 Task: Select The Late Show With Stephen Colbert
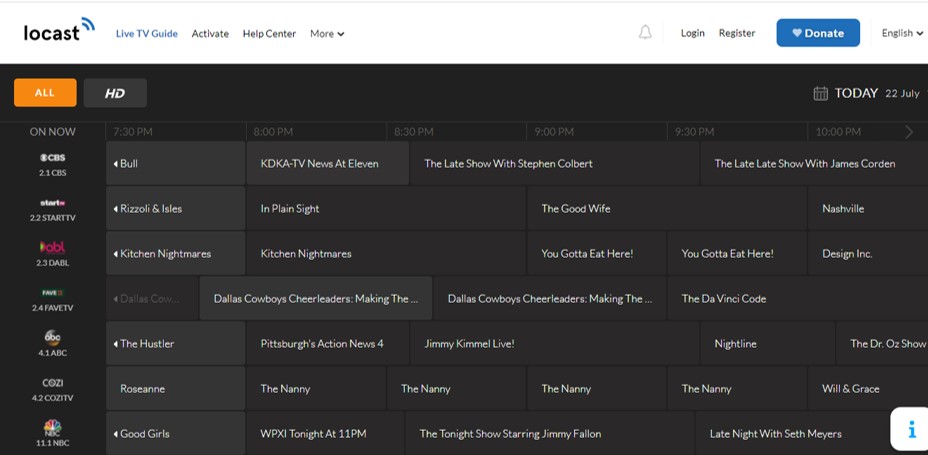[x=508, y=164]
